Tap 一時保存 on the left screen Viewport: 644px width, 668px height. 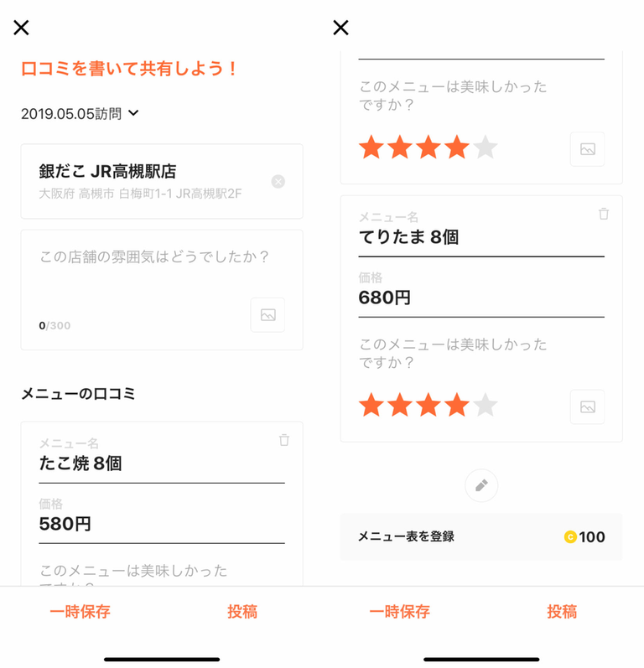click(x=80, y=612)
